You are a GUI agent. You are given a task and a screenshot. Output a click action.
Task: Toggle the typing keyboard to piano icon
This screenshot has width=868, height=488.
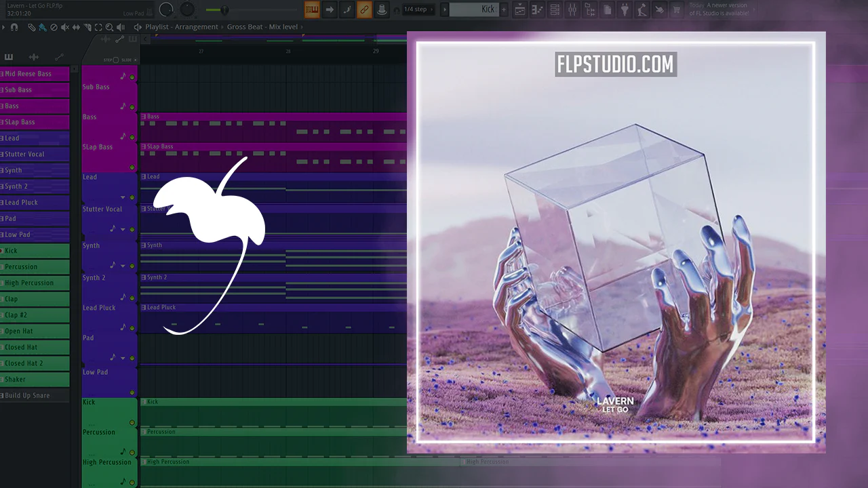(x=312, y=9)
